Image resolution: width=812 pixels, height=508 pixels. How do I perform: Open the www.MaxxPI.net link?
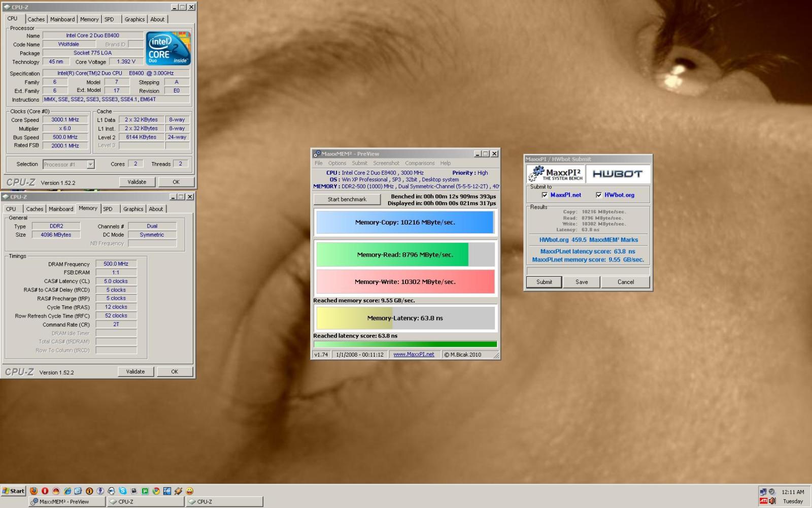pos(414,355)
